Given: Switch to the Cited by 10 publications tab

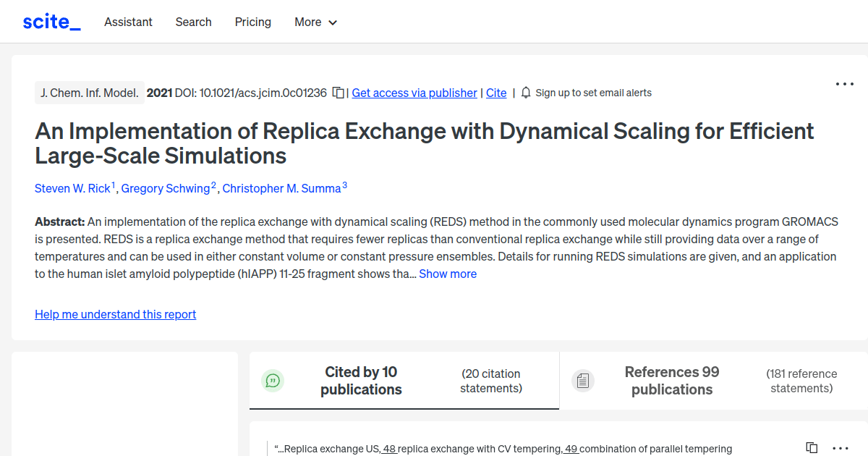Looking at the screenshot, I should 361,380.
